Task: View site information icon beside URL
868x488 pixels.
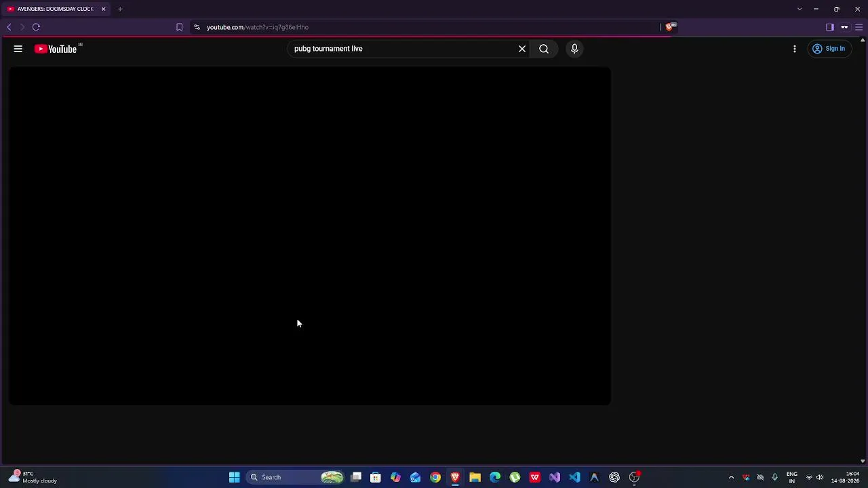Action: pyautogui.click(x=197, y=27)
